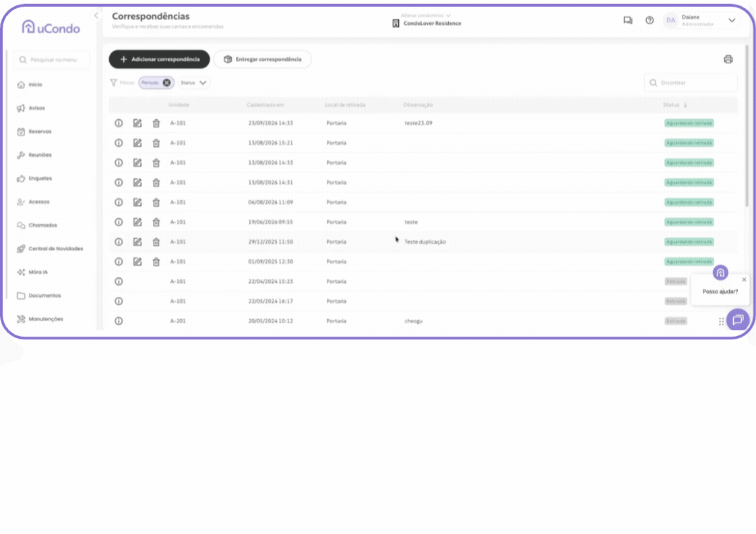The image size is (756, 534).
Task: Print the correspondence list with printer icon
Action: [x=728, y=59]
